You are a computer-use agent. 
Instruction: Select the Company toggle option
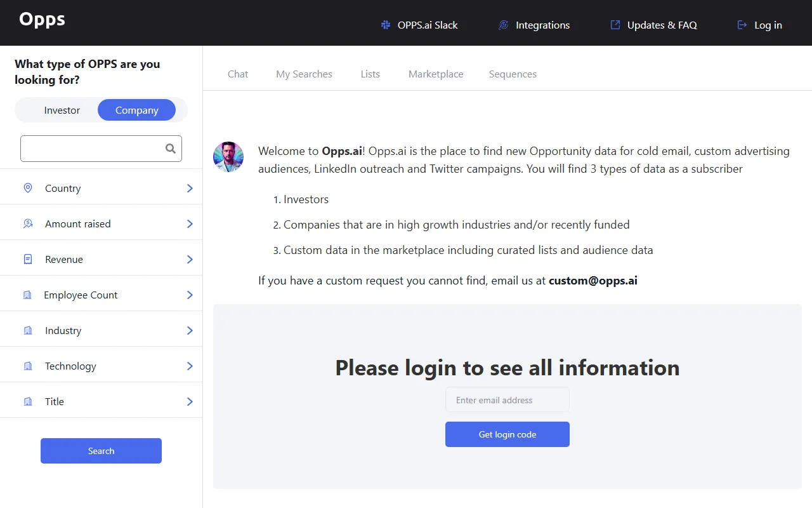tap(136, 110)
